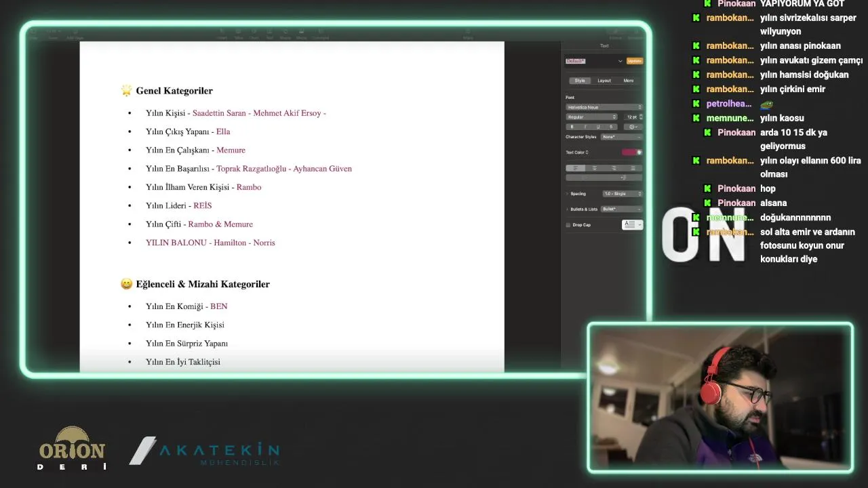Image resolution: width=868 pixels, height=488 pixels.
Task: Toggle underline formatting in the Font section
Action: click(598, 127)
